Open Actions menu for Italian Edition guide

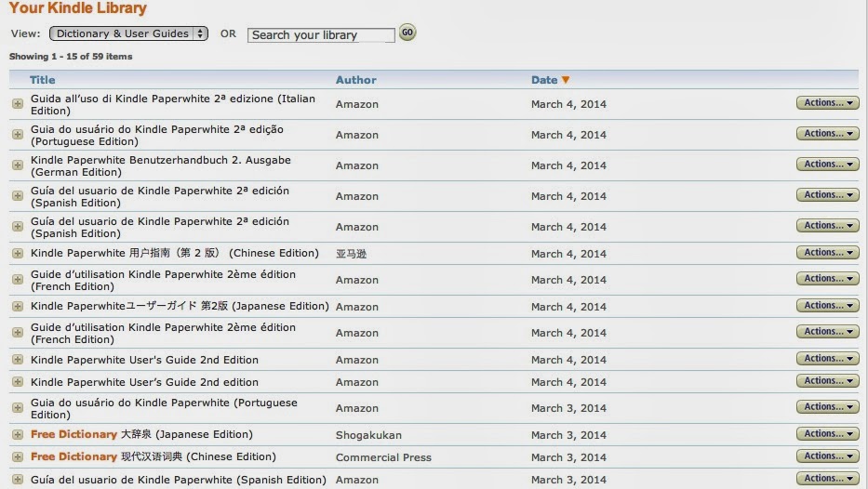828,103
